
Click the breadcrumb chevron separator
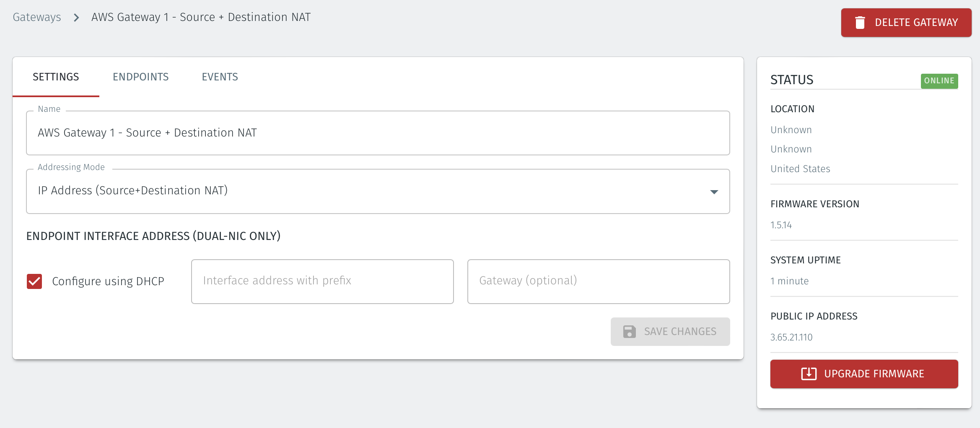pos(76,18)
